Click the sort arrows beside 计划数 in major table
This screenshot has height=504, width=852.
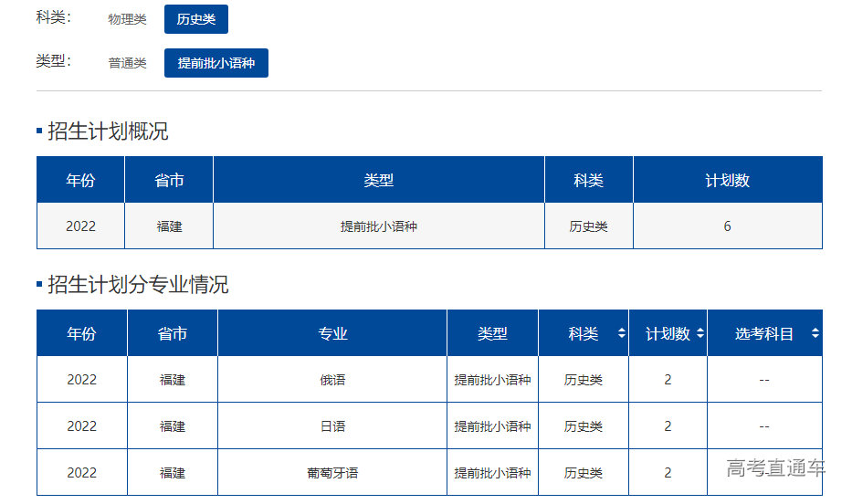coord(700,334)
